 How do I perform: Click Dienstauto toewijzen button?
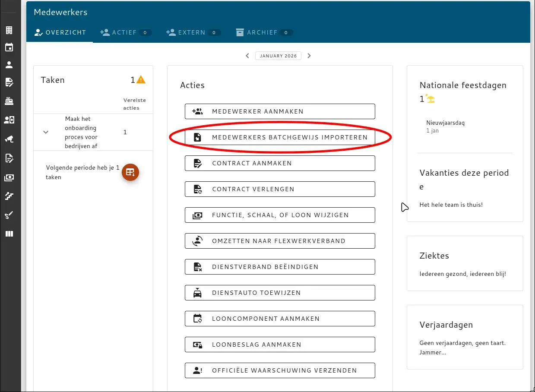(x=280, y=293)
